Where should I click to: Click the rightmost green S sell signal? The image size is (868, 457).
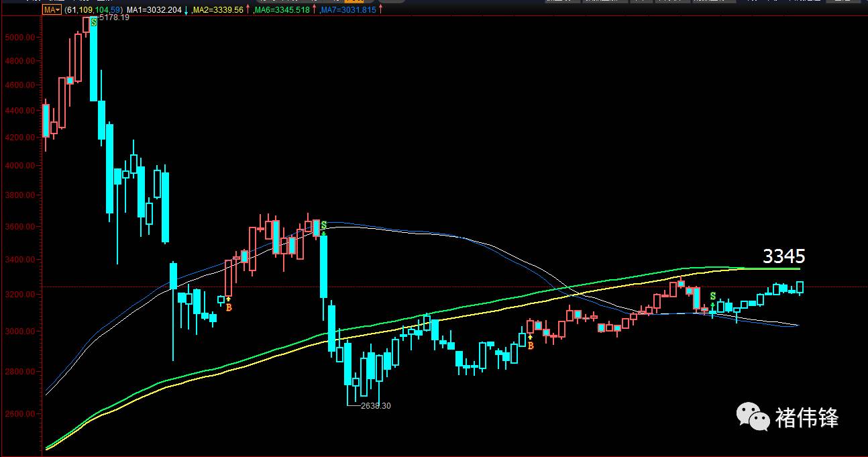pos(713,297)
